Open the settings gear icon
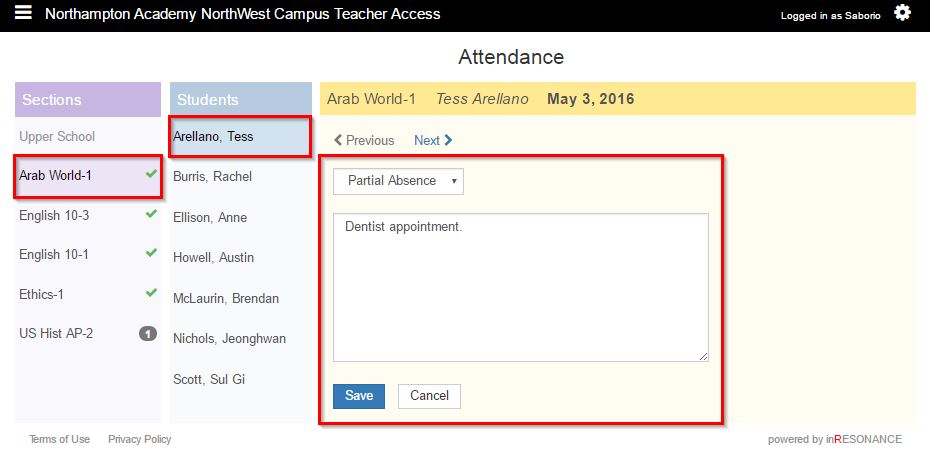 tap(902, 13)
